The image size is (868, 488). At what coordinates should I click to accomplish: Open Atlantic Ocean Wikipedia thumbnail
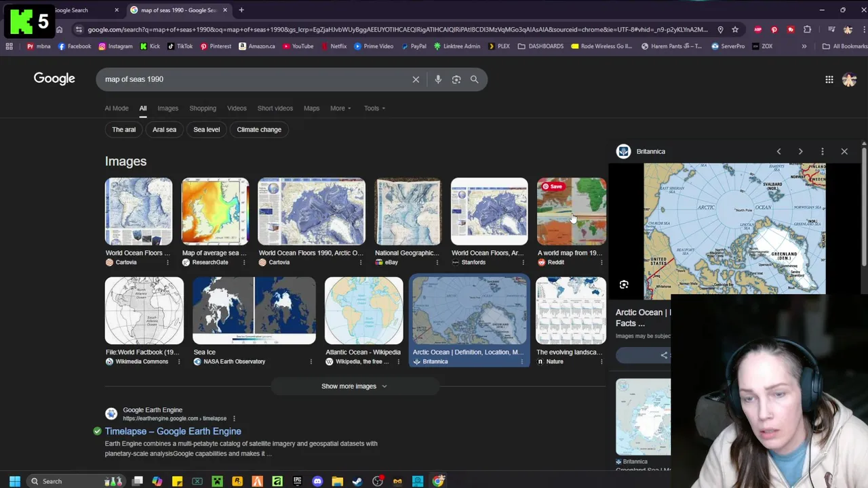point(363,310)
